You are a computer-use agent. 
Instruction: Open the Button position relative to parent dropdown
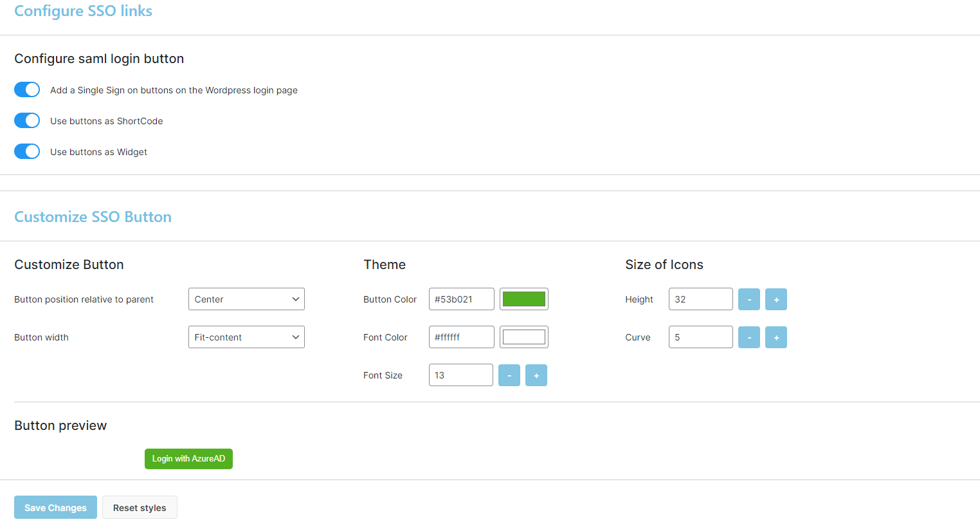246,299
